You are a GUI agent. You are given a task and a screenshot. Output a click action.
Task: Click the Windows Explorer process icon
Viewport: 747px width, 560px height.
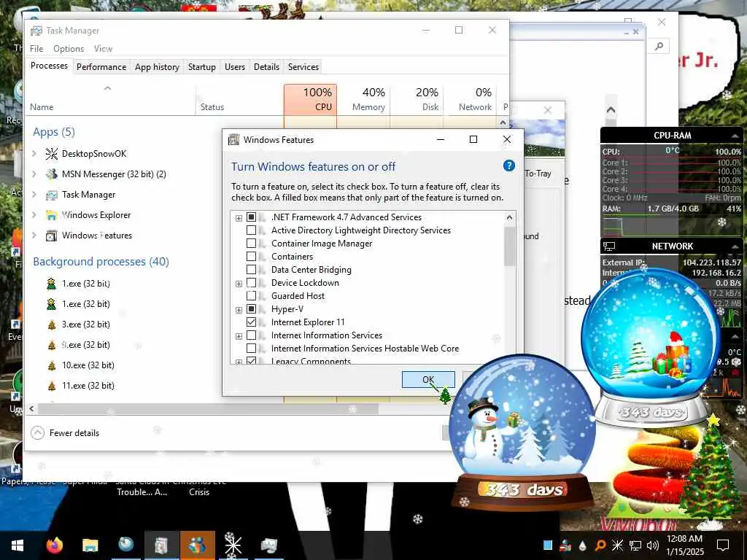pyautogui.click(x=52, y=215)
